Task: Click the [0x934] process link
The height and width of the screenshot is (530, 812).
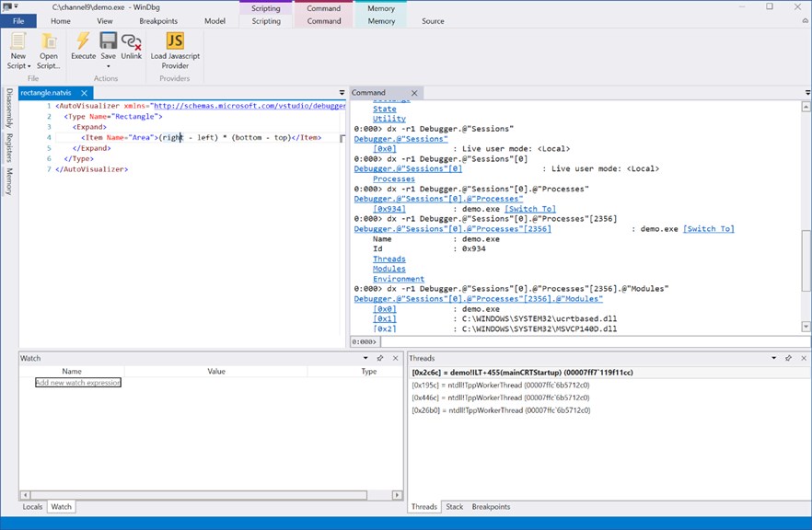Action: [389, 209]
